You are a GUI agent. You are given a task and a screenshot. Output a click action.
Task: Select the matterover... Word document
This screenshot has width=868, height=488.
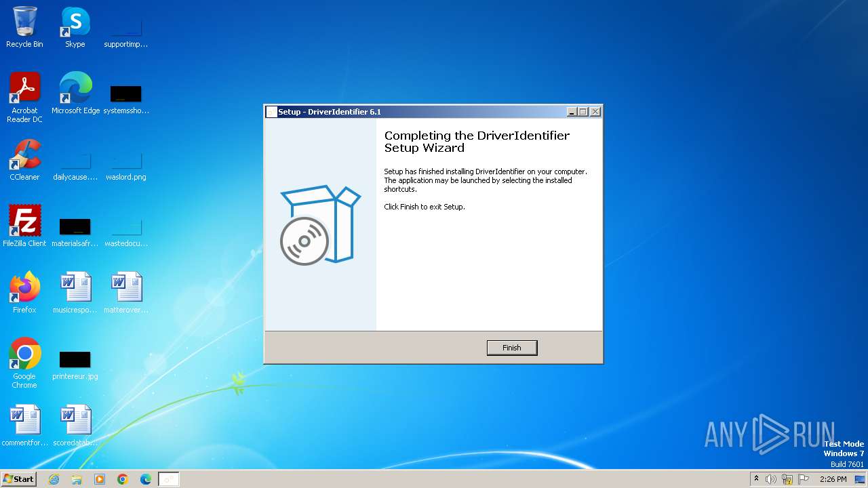point(125,293)
